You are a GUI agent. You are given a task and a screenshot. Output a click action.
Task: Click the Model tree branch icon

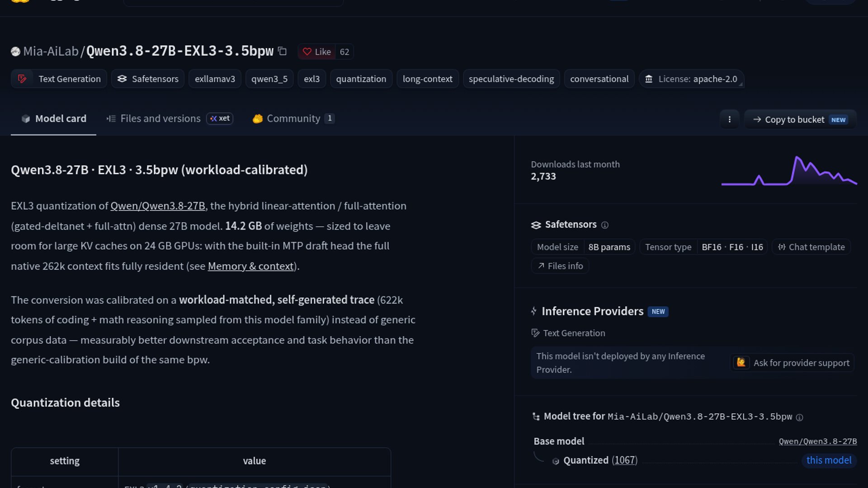[536, 417]
